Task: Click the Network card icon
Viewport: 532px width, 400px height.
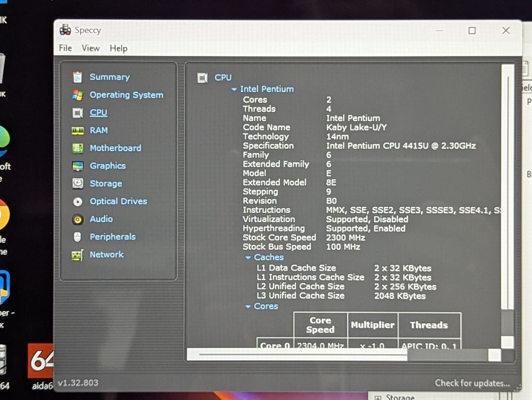Action: pyautogui.click(x=77, y=255)
